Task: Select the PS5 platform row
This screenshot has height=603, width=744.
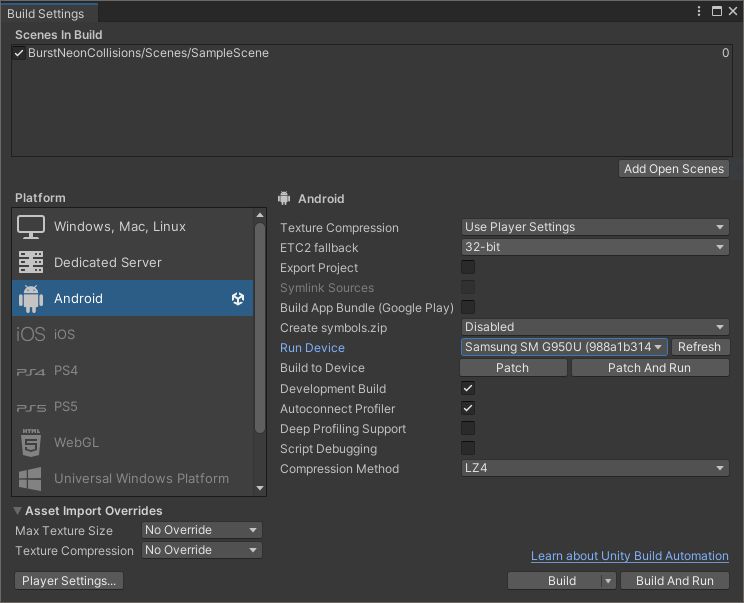Action: pos(133,407)
